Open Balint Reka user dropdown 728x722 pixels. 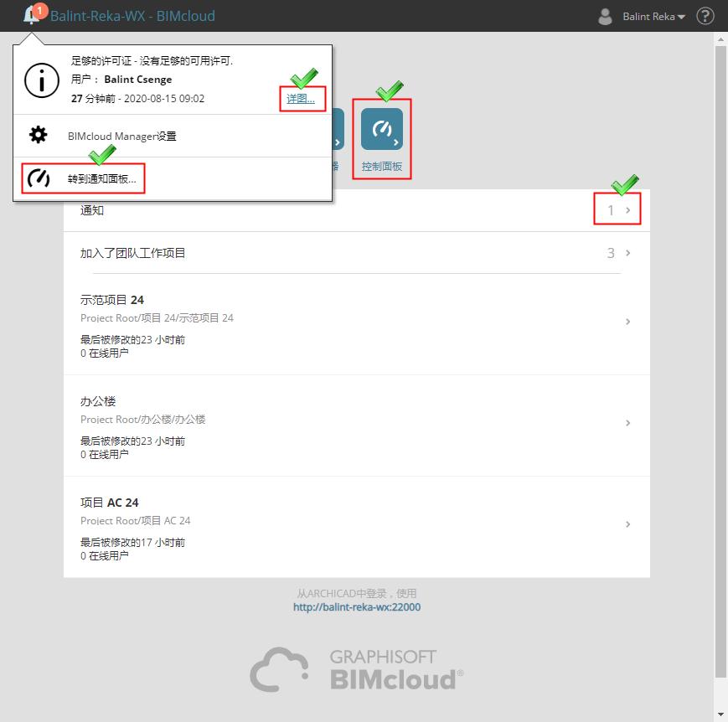(x=653, y=17)
